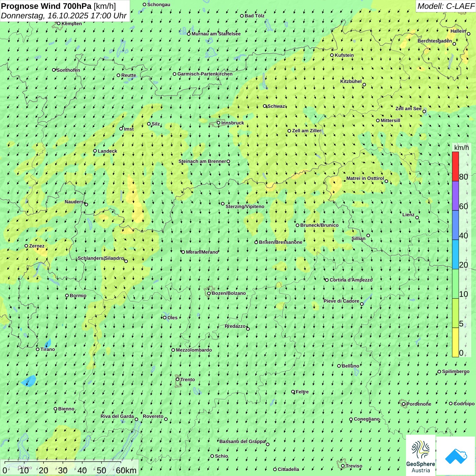Click the map distance scale bar

point(69,468)
